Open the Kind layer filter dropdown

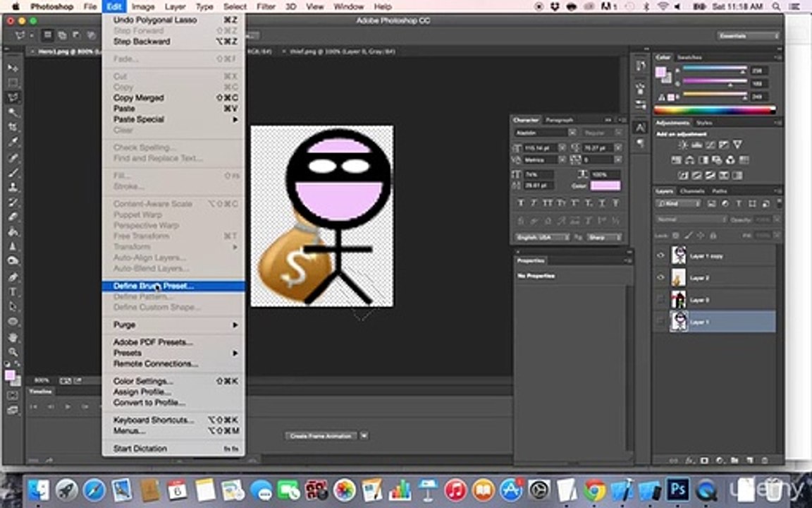pyautogui.click(x=678, y=204)
